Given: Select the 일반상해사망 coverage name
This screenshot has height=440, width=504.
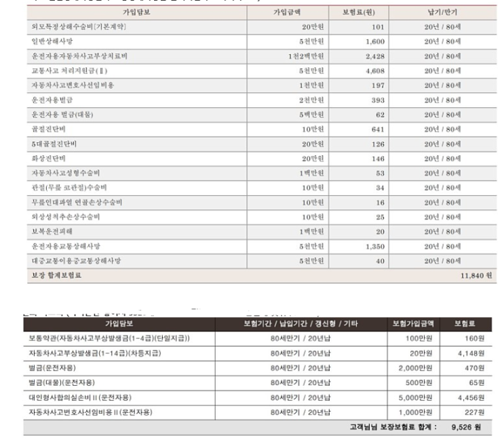Looking at the screenshot, I should coord(52,41).
